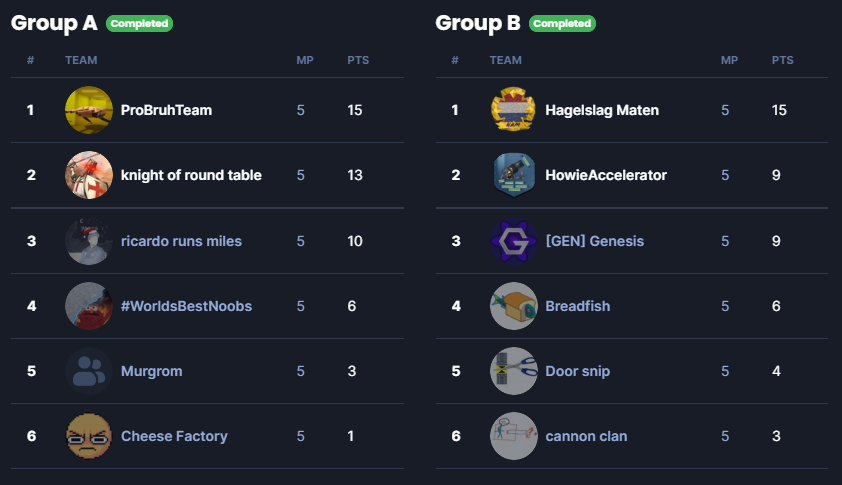Click the MP column header in Group B
842x485 pixels.
tap(729, 60)
